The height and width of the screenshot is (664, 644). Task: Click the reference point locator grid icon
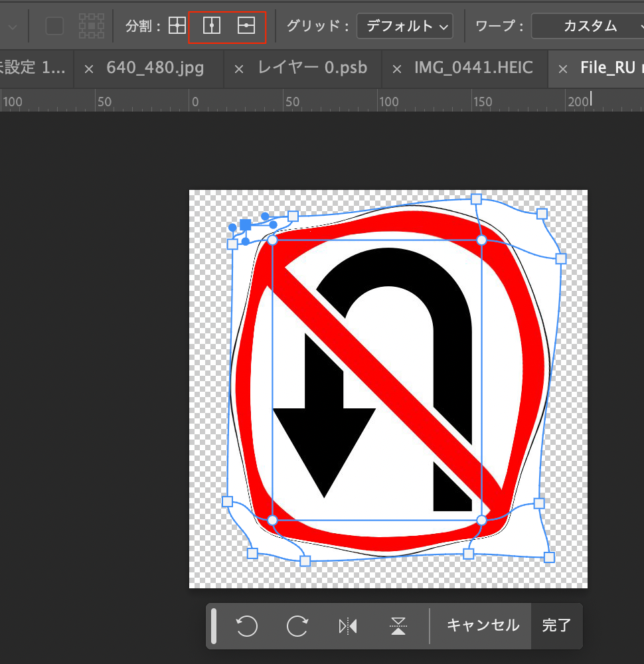coord(91,26)
